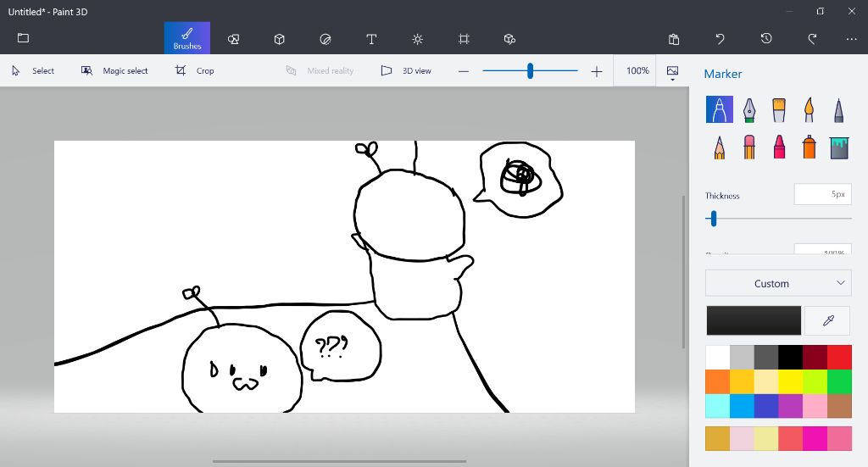Select the Brushes tab
This screenshot has width=868, height=467.
tap(187, 38)
